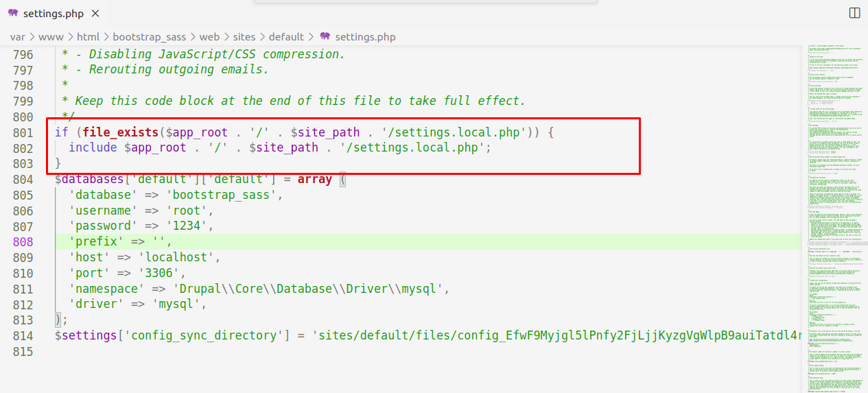Viewport: 868px width, 393px height.
Task: Click line number 811
Action: coord(23,289)
